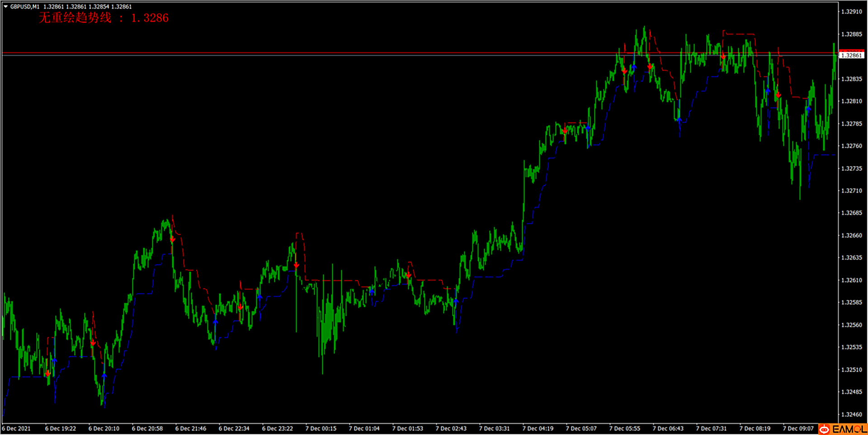This screenshot has height=435, width=868.
Task: Click blue buy arrow above 7 Dec 02:43
Action: tap(456, 301)
